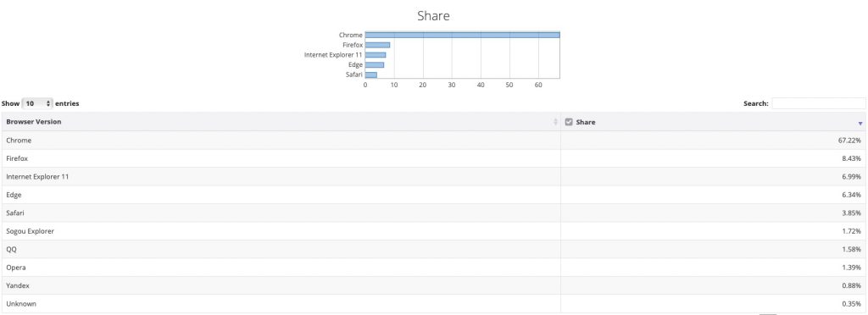Screen dimensions: 868x315
Task: Click the Share column descending sort arrow
Action: click(860, 124)
